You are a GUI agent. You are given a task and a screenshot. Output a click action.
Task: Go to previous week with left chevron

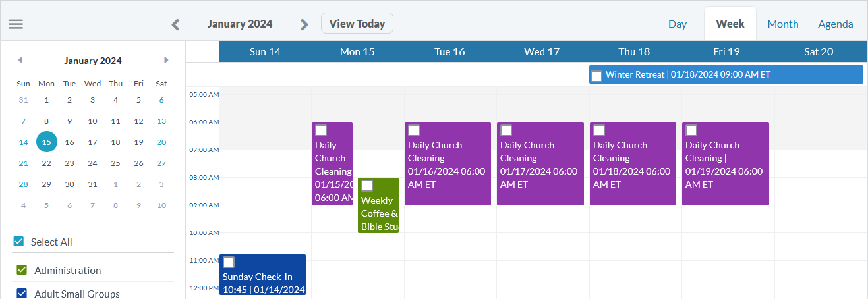pos(175,24)
